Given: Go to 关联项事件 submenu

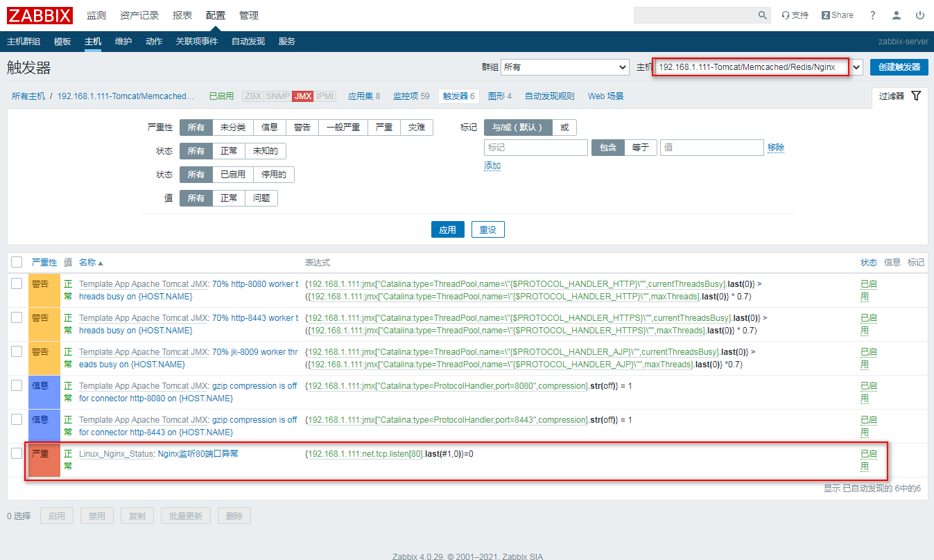Looking at the screenshot, I should (x=197, y=42).
